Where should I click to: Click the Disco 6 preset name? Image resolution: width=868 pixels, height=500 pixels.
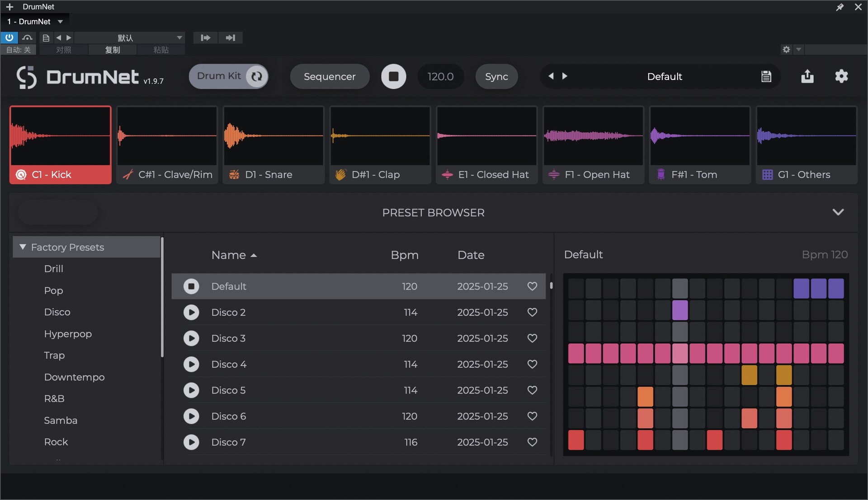[x=229, y=416]
